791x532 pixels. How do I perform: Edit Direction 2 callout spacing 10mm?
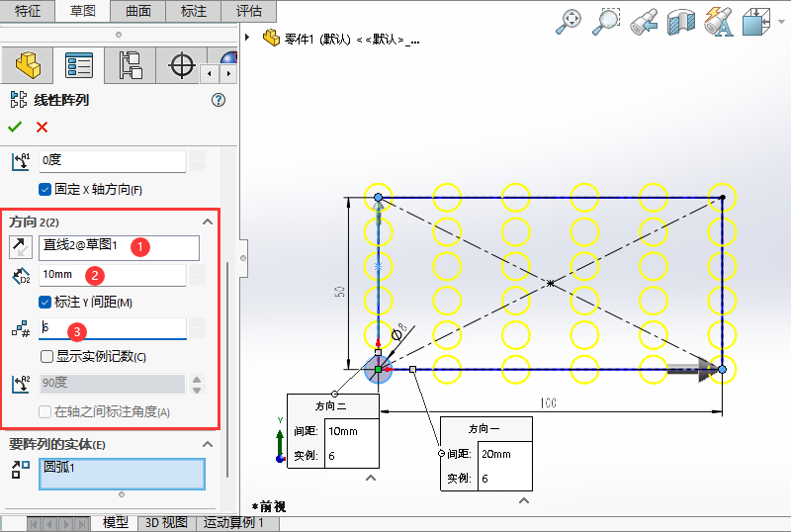coord(352,431)
